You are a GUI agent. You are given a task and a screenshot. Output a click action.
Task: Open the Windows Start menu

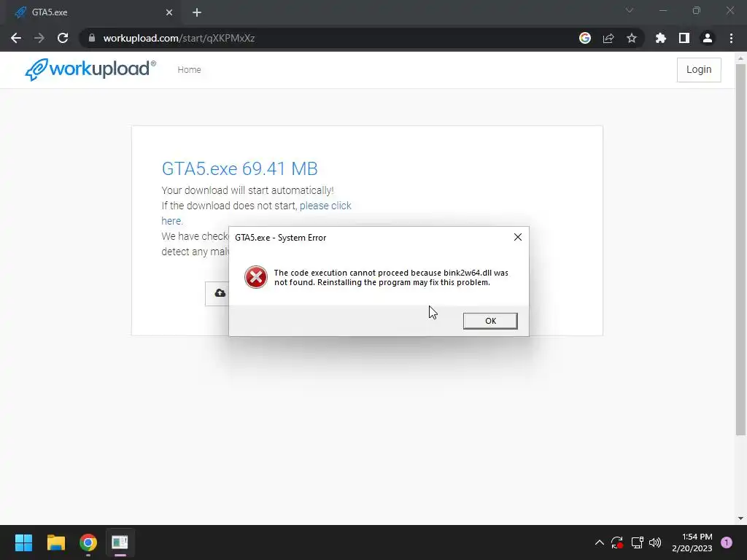23,542
